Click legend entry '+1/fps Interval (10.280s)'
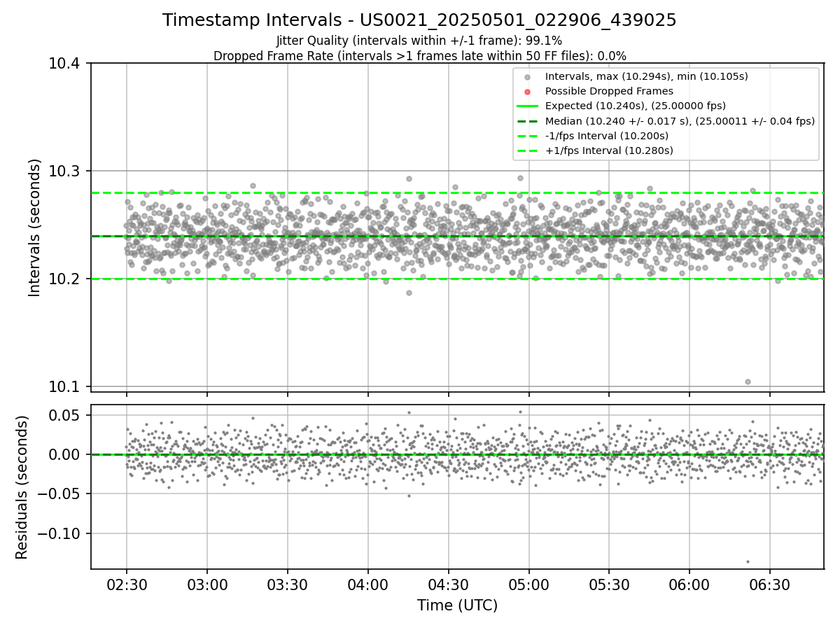840x630 pixels. click(x=609, y=150)
